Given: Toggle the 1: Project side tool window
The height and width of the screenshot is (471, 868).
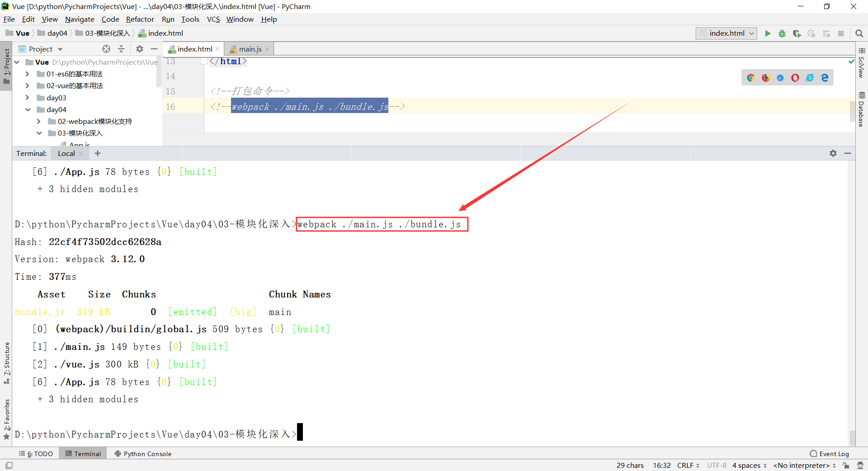Looking at the screenshot, I should click(6, 66).
